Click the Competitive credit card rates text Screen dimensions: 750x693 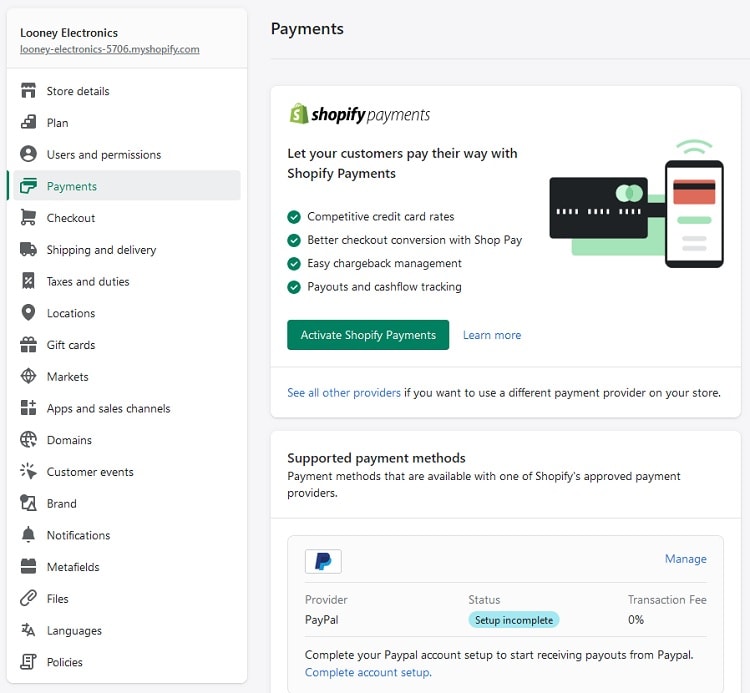click(x=380, y=216)
